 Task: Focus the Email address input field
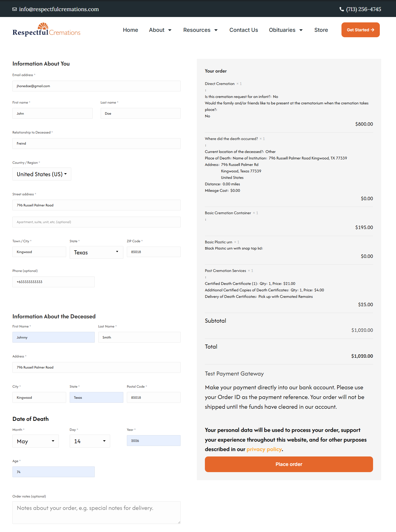pos(96,86)
